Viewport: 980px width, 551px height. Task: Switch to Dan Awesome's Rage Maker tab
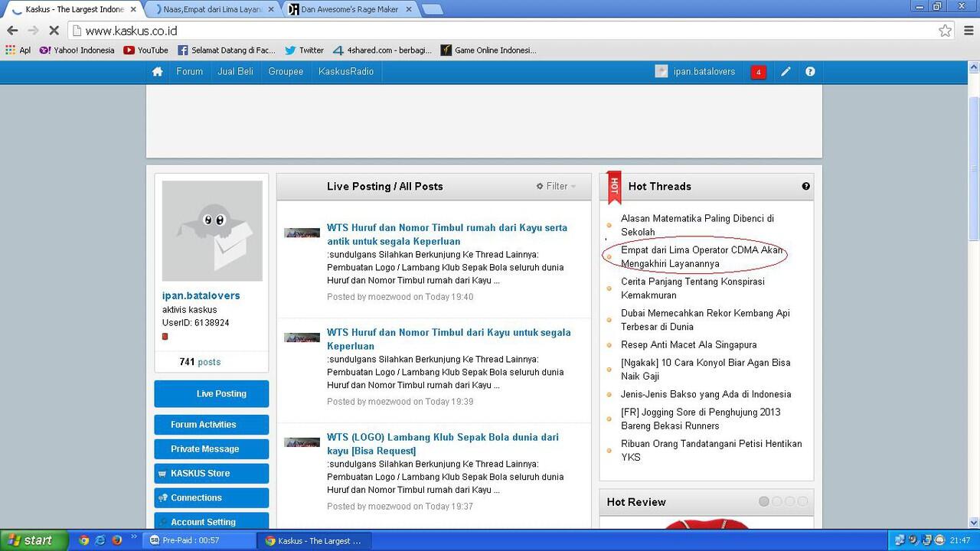(x=349, y=9)
